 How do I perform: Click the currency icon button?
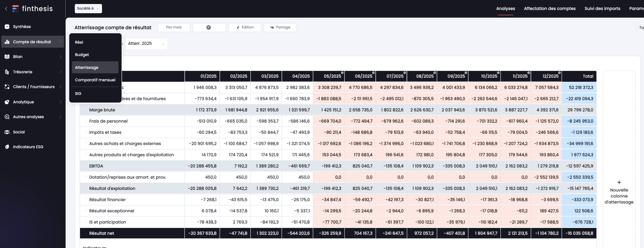pos(209,27)
